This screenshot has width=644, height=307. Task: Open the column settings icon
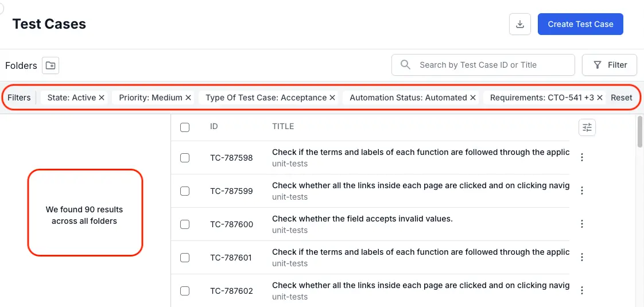click(x=587, y=127)
